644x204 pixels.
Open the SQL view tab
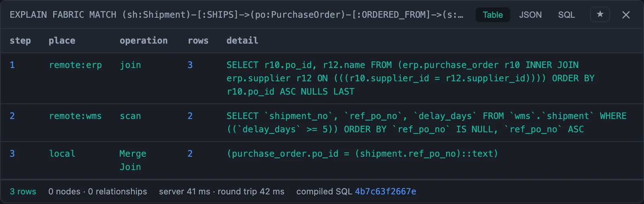coord(566,15)
